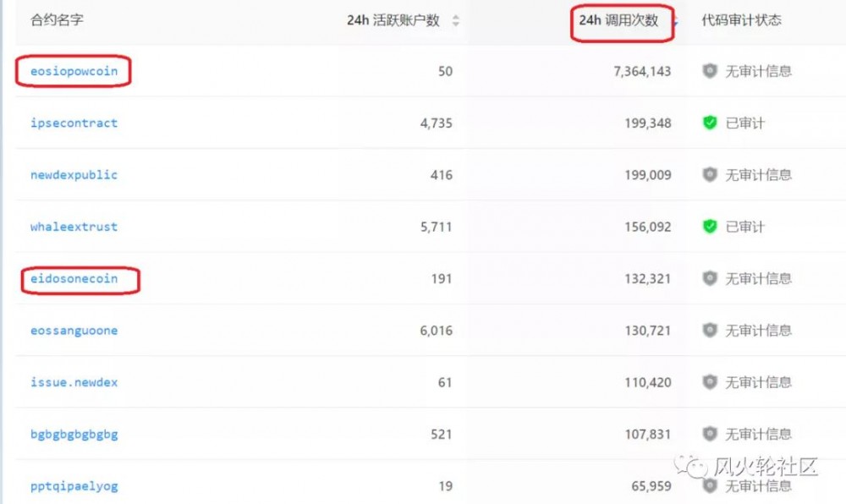Click the green audited shield next to ipsecontract
This screenshot has width=846, height=504.
click(x=709, y=123)
